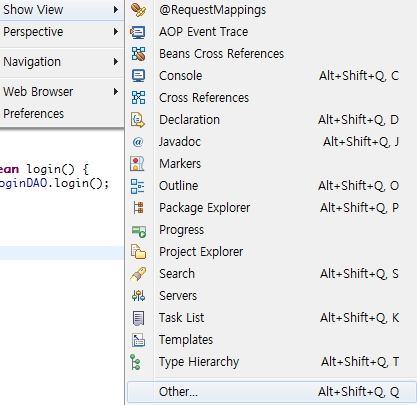Choose AOP Event Trace view

click(x=272, y=32)
